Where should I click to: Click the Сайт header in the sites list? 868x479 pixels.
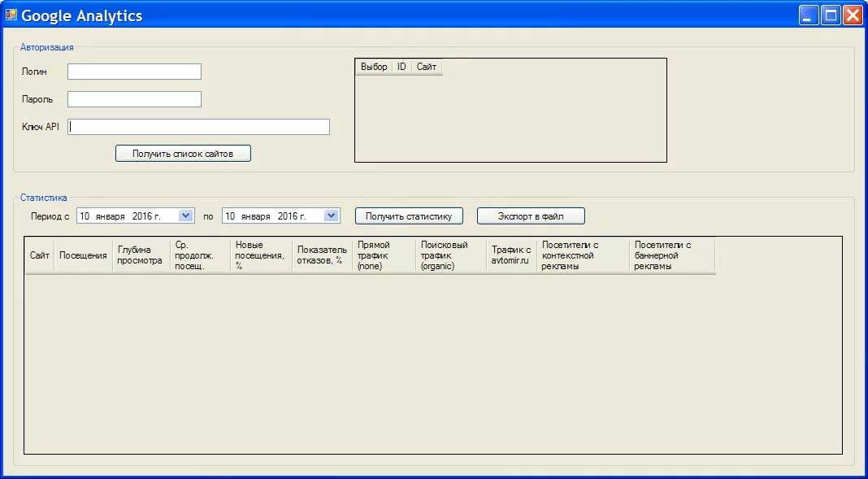coord(427,67)
